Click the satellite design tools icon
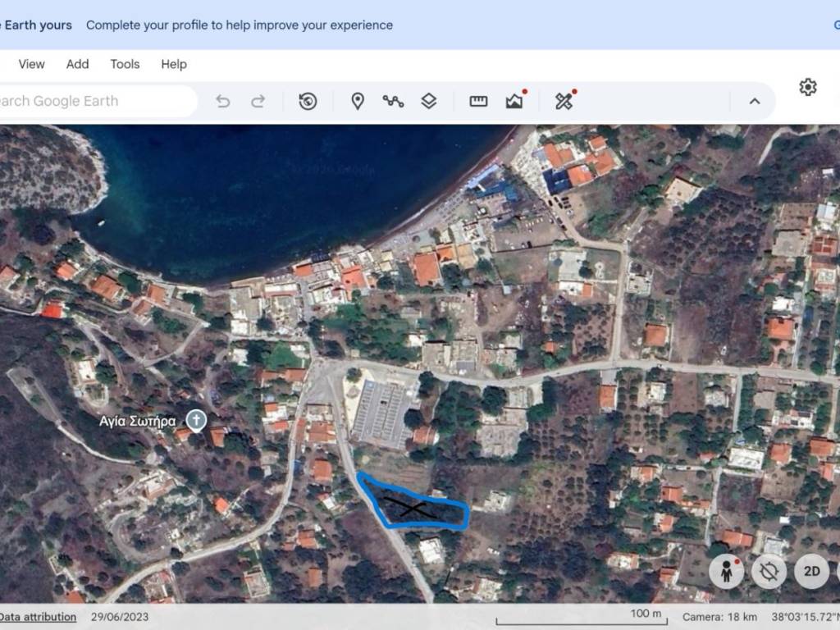 (564, 102)
